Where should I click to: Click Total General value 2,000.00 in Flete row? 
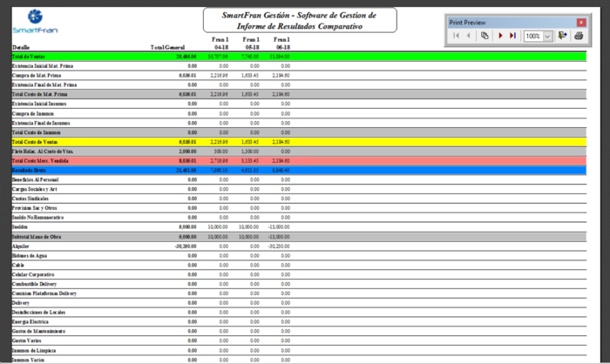pos(187,152)
